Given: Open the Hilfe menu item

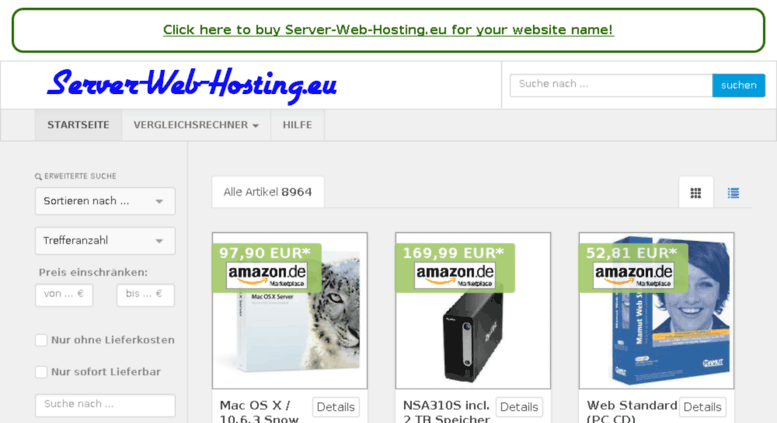Looking at the screenshot, I should (x=297, y=125).
